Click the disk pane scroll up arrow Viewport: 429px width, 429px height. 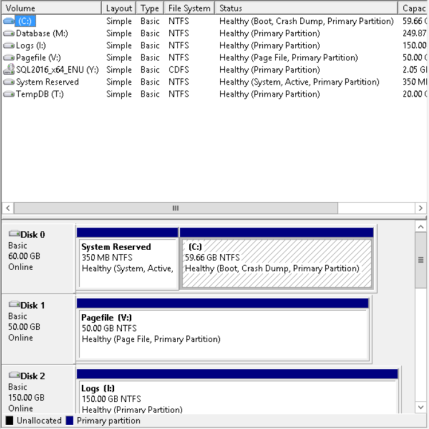pos(421,227)
